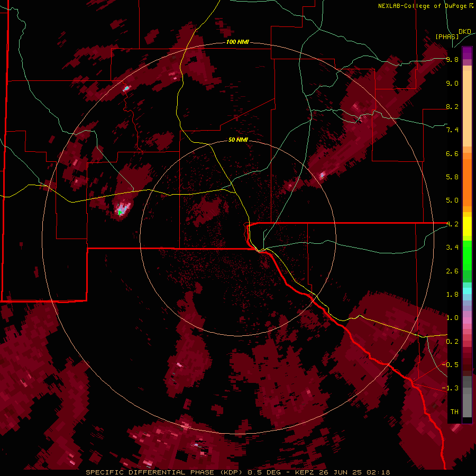
Task: Click the 4.2 scale value
Action: coord(452,224)
